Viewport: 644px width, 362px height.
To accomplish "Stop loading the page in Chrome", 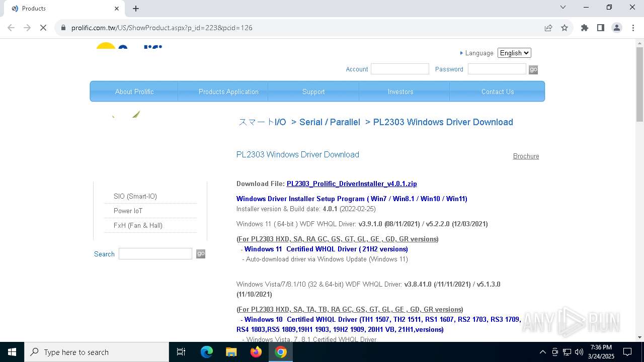I will 43,28.
